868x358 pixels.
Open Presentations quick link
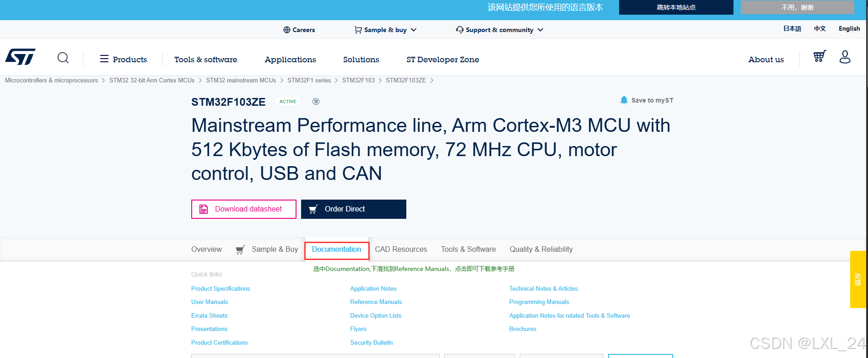pyautogui.click(x=209, y=329)
